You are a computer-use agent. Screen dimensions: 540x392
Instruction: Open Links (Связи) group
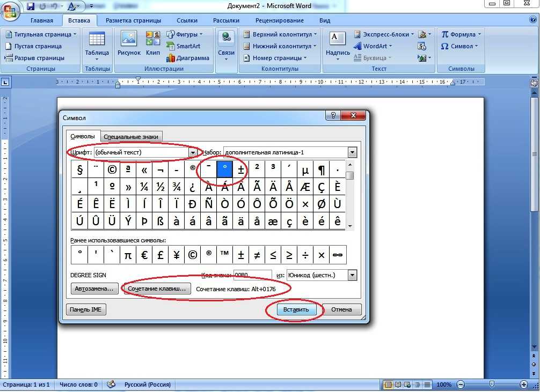click(x=227, y=46)
